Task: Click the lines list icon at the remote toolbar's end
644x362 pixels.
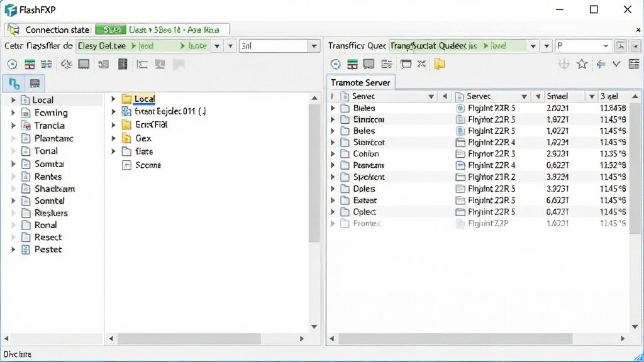Action: tap(634, 64)
